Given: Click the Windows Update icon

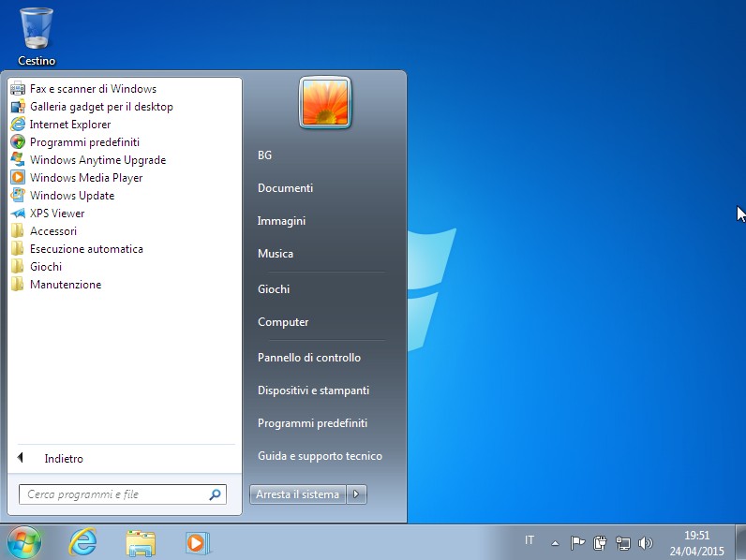Looking at the screenshot, I should [18, 196].
